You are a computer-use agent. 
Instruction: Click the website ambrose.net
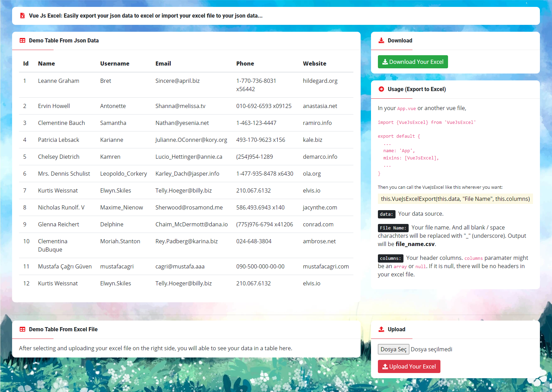pyautogui.click(x=319, y=241)
